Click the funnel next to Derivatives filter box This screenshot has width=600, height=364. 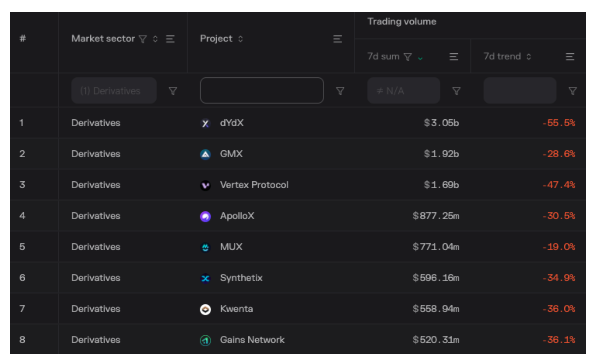pyautogui.click(x=173, y=91)
